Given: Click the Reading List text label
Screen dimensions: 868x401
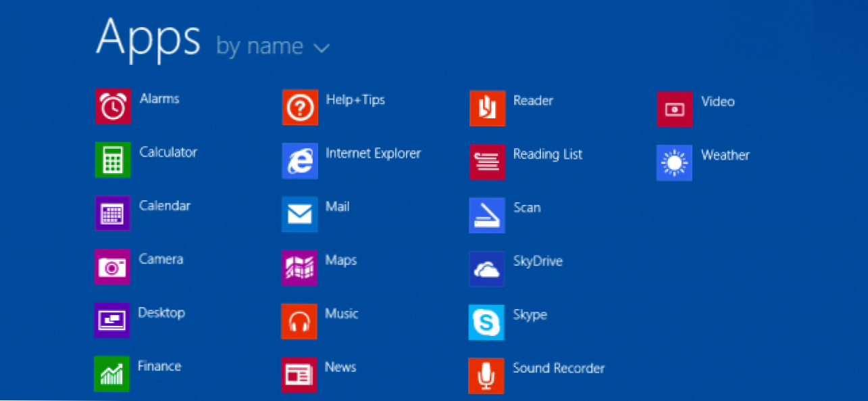Looking at the screenshot, I should pyautogui.click(x=547, y=154).
